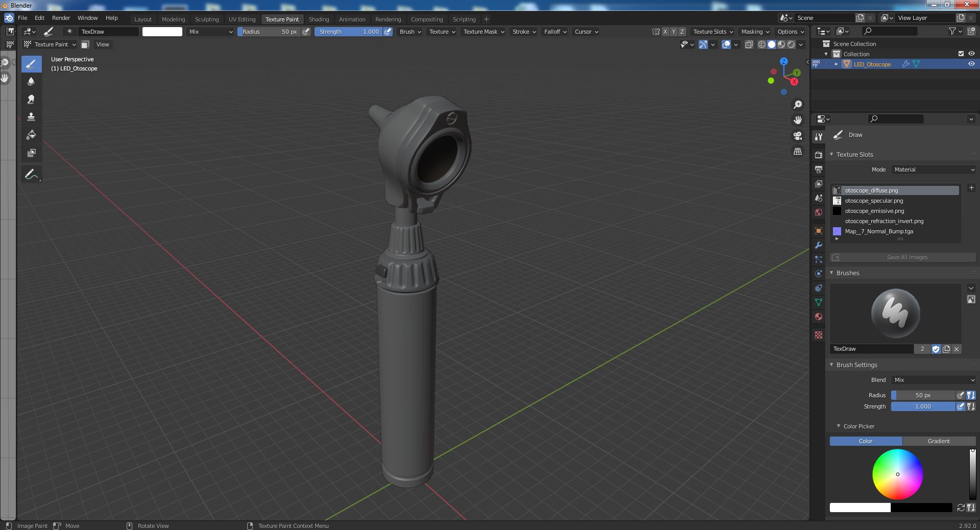Image resolution: width=980 pixels, height=530 pixels.
Task: Click the viewport pan hand icon
Action: (797, 120)
